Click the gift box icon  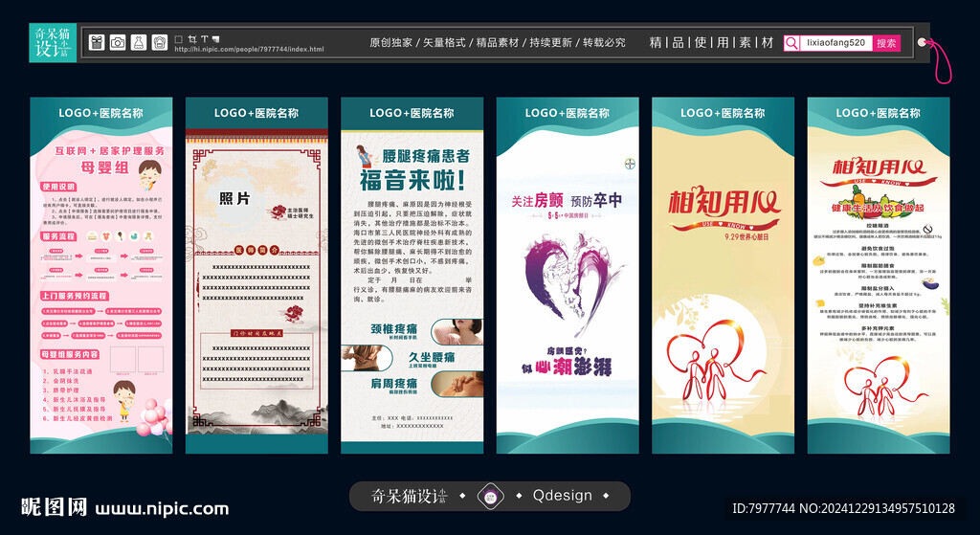(x=97, y=42)
